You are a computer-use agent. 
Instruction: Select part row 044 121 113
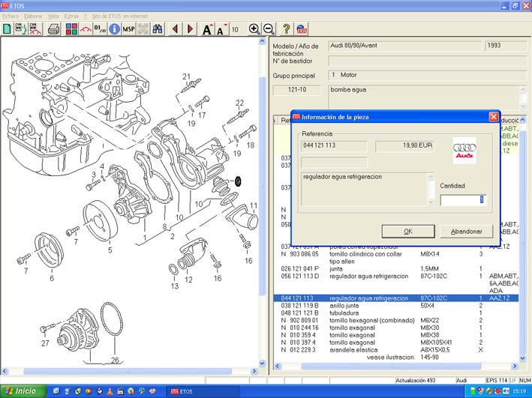click(x=396, y=298)
